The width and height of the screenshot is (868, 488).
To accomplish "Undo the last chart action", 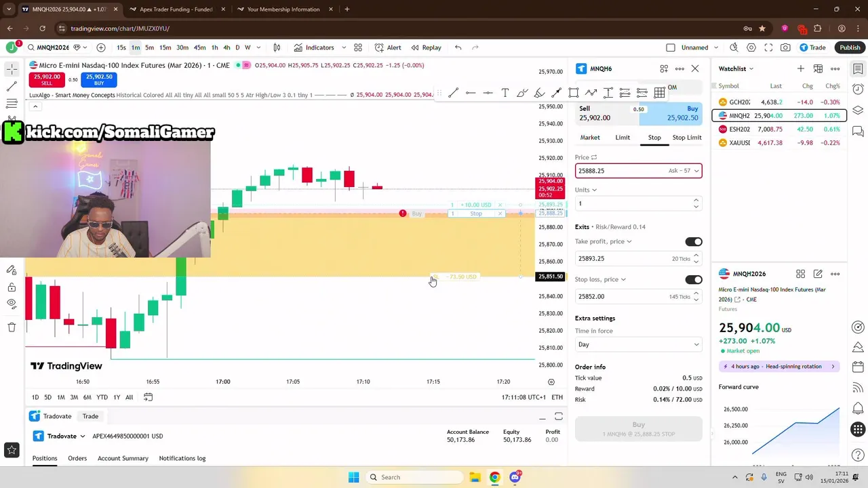I will (458, 47).
